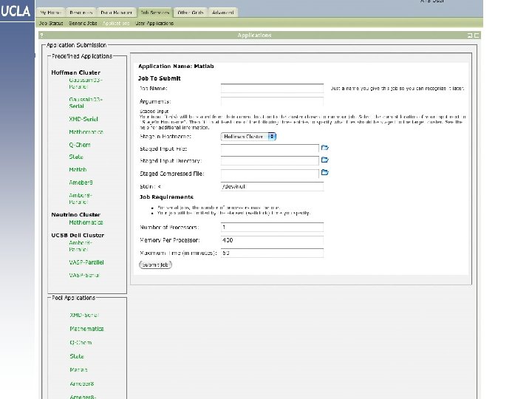Click the help question mark icon
Screen dimensions: 532x399
[41, 35]
